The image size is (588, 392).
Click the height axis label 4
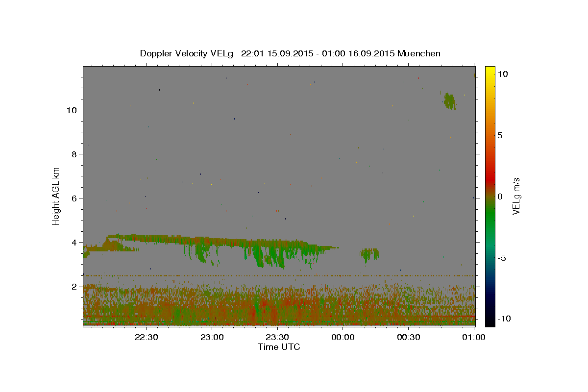(x=74, y=242)
